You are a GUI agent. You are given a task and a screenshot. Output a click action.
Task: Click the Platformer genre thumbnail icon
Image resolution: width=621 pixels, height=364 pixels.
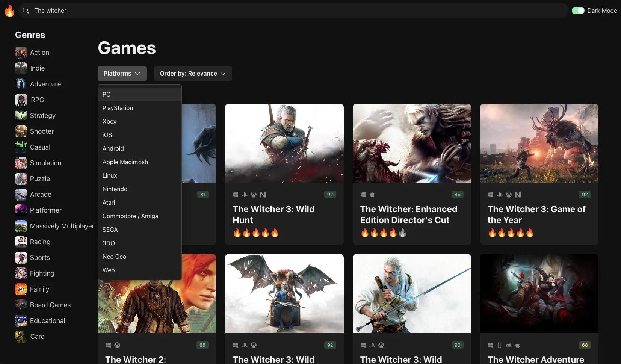(21, 210)
